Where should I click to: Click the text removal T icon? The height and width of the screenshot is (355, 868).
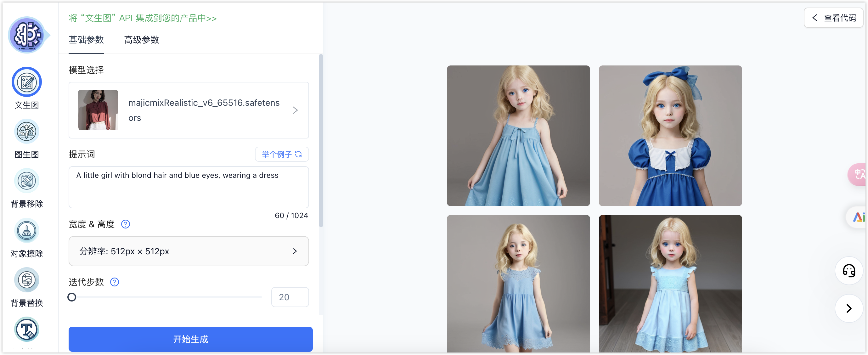(27, 330)
